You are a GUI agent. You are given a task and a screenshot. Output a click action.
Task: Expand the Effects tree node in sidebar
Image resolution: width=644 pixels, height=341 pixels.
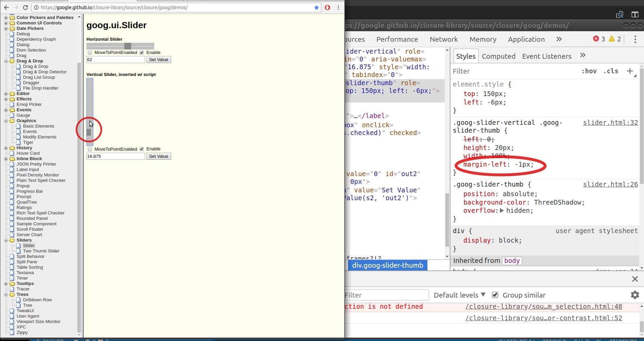point(6,99)
